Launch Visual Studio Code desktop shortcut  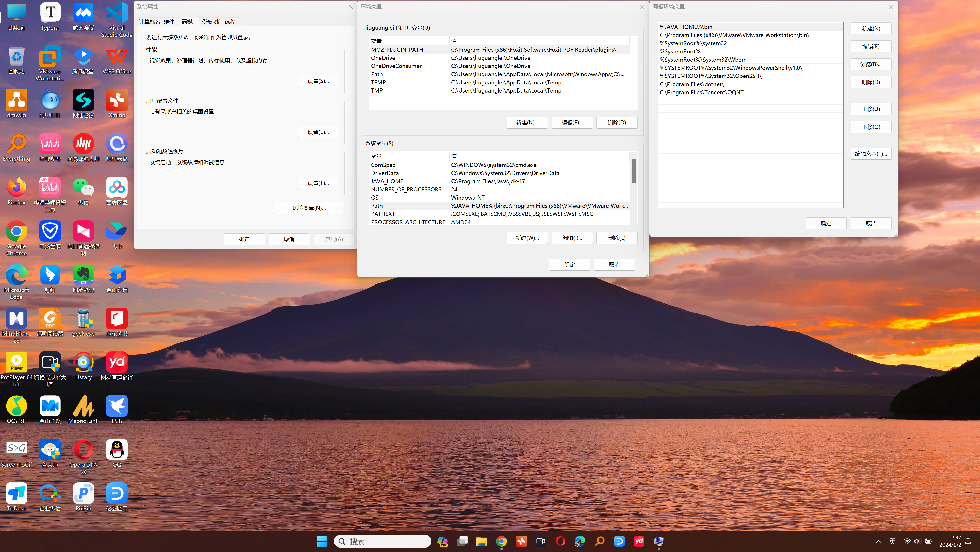click(x=117, y=20)
